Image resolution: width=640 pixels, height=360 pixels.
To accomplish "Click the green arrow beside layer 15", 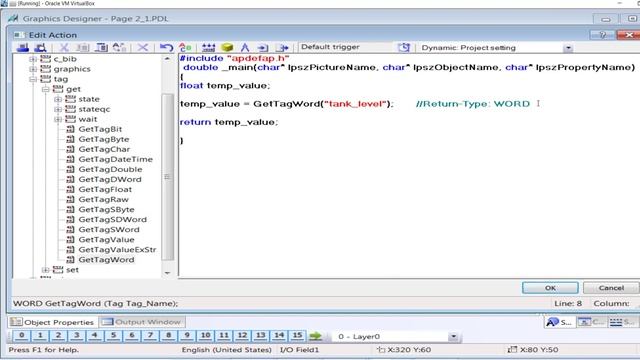I will 315,336.
